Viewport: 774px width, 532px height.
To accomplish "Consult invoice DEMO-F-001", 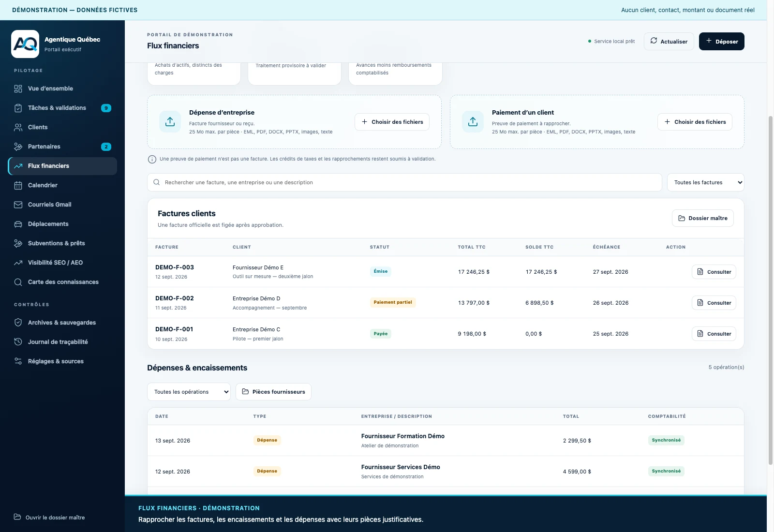I will point(714,334).
